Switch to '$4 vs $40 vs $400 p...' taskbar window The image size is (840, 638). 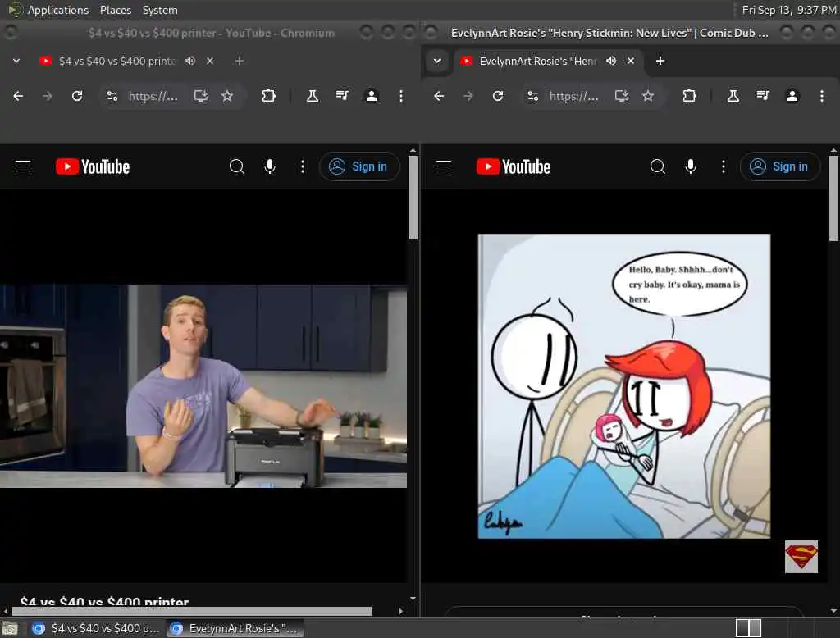[x=97, y=628]
